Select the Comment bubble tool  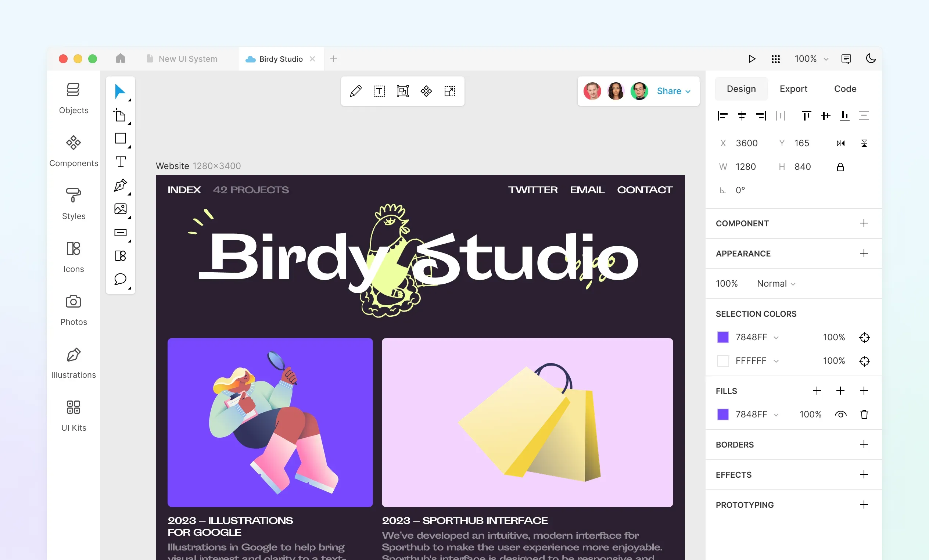click(x=120, y=279)
